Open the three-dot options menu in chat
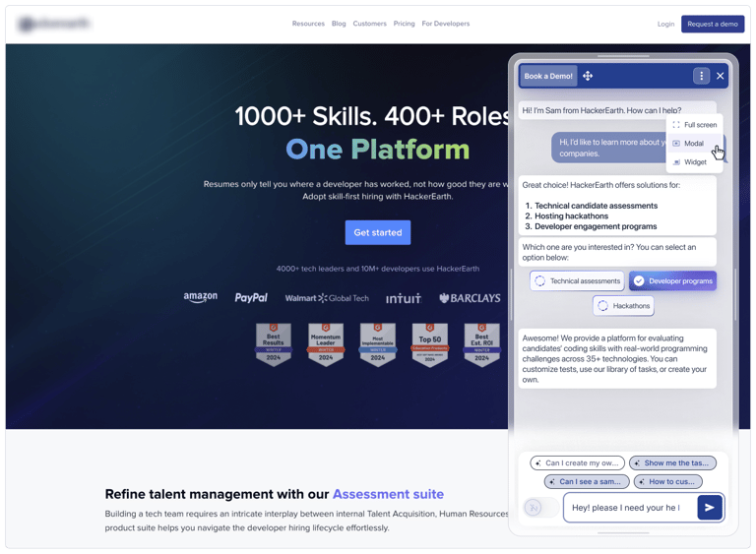The image size is (756, 554). coord(701,76)
